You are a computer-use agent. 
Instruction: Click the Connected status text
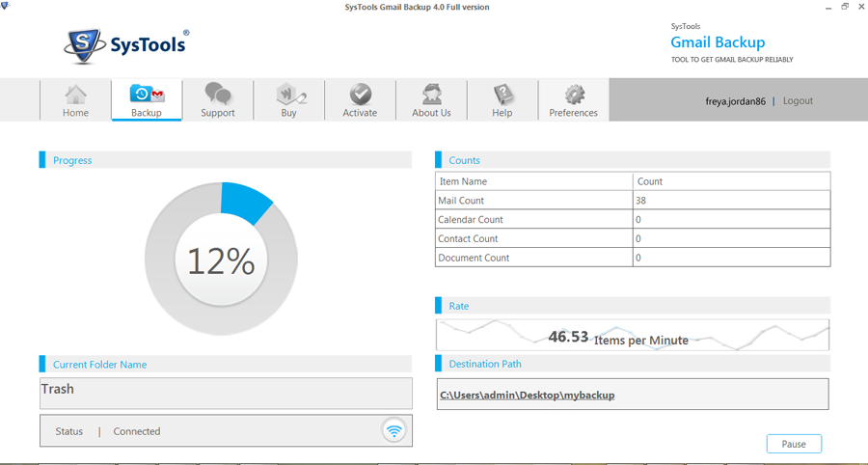pos(137,431)
